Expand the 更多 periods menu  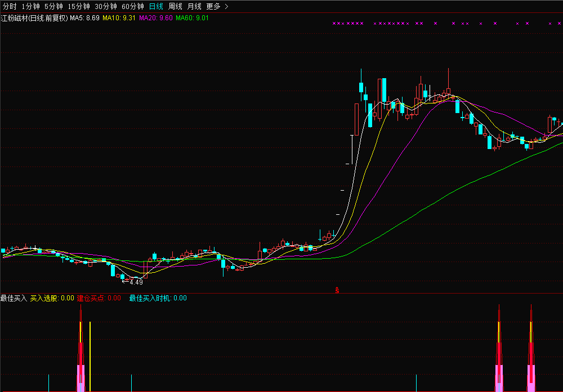pyautogui.click(x=217, y=6)
